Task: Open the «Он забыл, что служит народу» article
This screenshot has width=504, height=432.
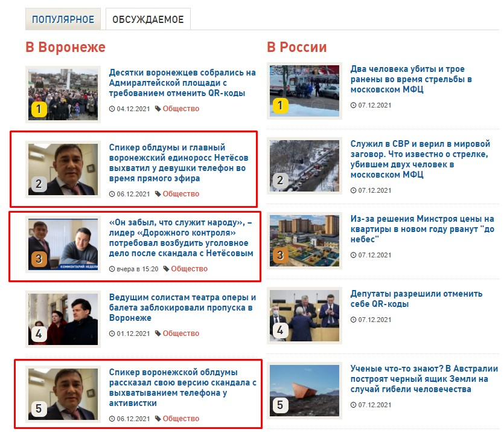Action: 181,237
